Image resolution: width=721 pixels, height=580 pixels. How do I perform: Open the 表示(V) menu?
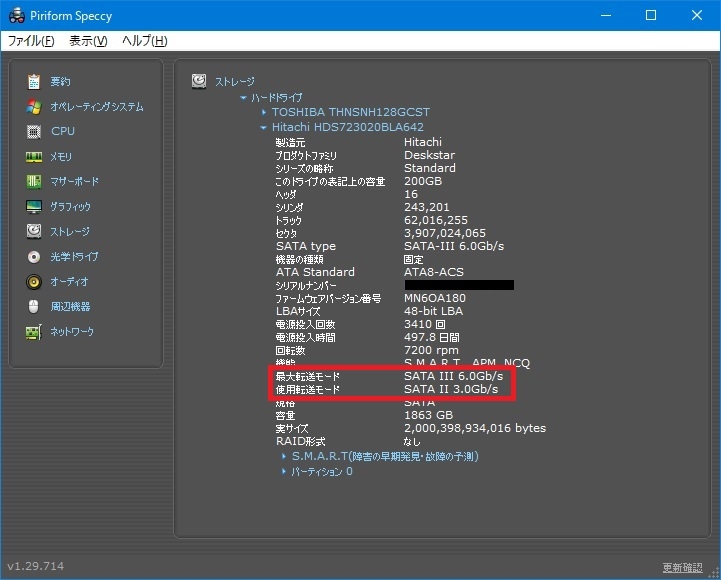[x=88, y=41]
